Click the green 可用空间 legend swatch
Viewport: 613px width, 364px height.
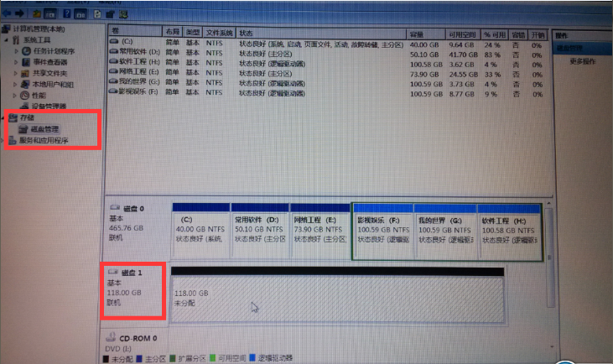(x=213, y=358)
